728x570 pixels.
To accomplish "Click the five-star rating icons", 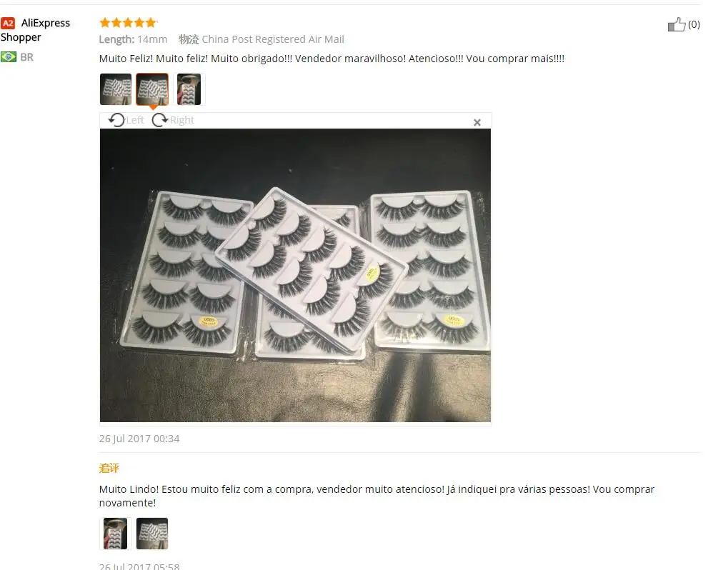I will (128, 22).
